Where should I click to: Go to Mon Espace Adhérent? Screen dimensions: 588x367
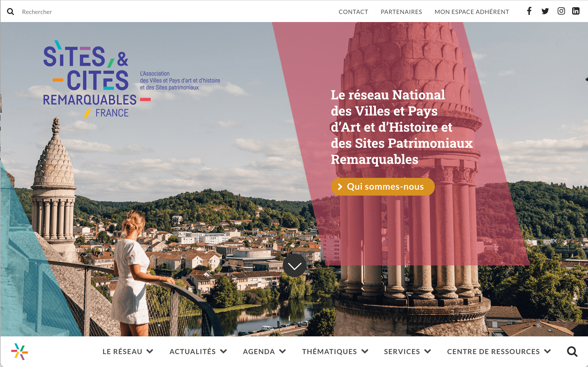tap(472, 12)
